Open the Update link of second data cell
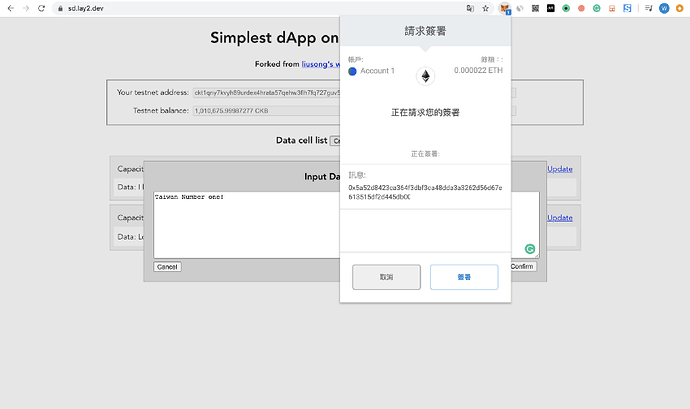 point(560,218)
